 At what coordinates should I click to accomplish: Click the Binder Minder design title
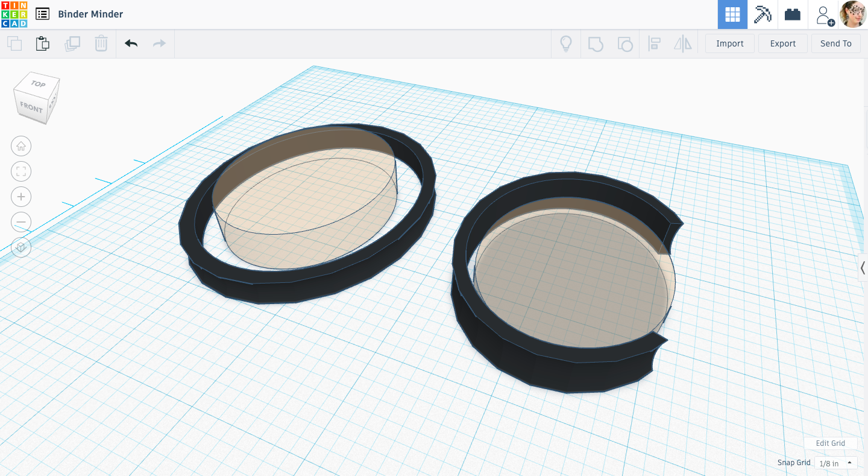click(x=90, y=14)
